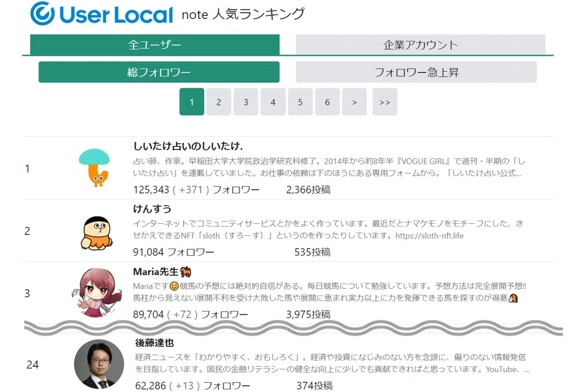Click the smiley emoji in Maria description
581x392 pixels.
pyautogui.click(x=174, y=286)
